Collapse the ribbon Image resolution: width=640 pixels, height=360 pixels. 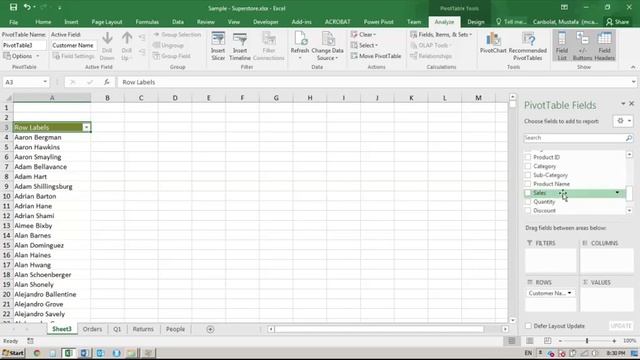click(x=633, y=67)
